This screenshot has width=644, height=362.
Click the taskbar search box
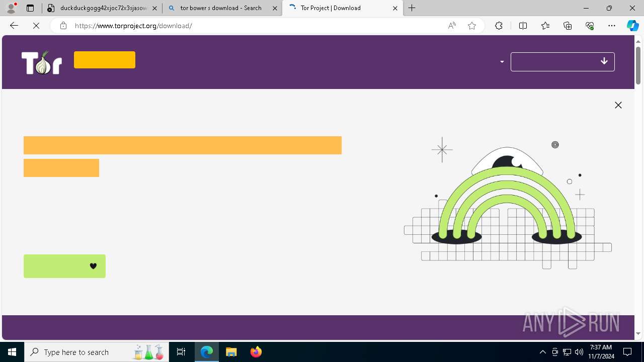tap(96, 352)
